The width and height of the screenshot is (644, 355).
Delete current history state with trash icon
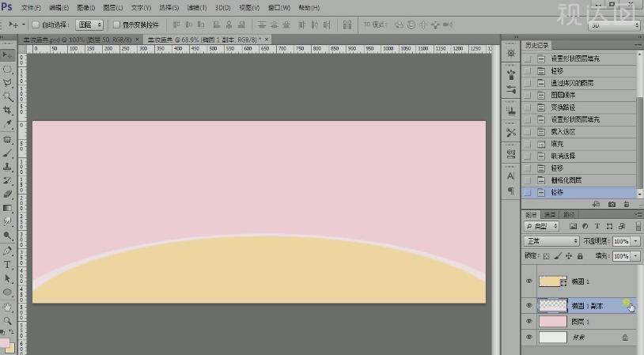[x=626, y=204]
